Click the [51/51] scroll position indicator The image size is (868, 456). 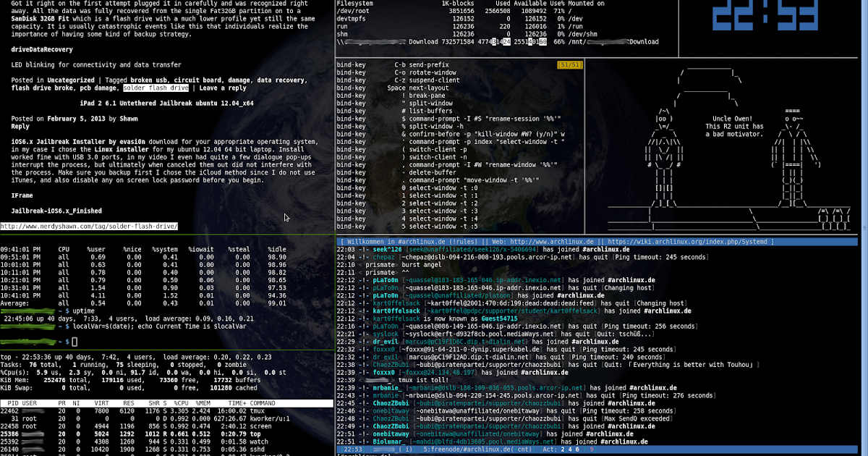click(x=570, y=65)
